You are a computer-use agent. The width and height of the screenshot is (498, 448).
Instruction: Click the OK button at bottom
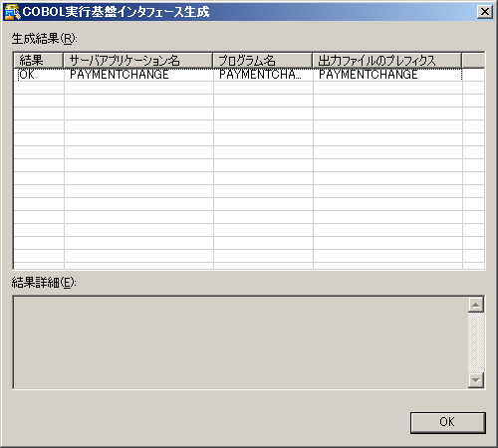coord(448,422)
